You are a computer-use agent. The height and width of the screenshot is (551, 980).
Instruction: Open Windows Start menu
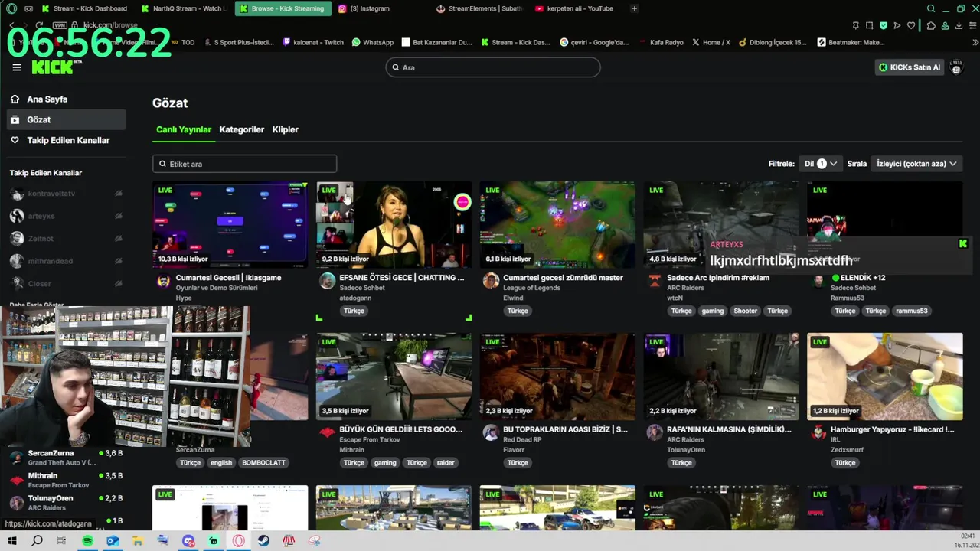click(12, 541)
